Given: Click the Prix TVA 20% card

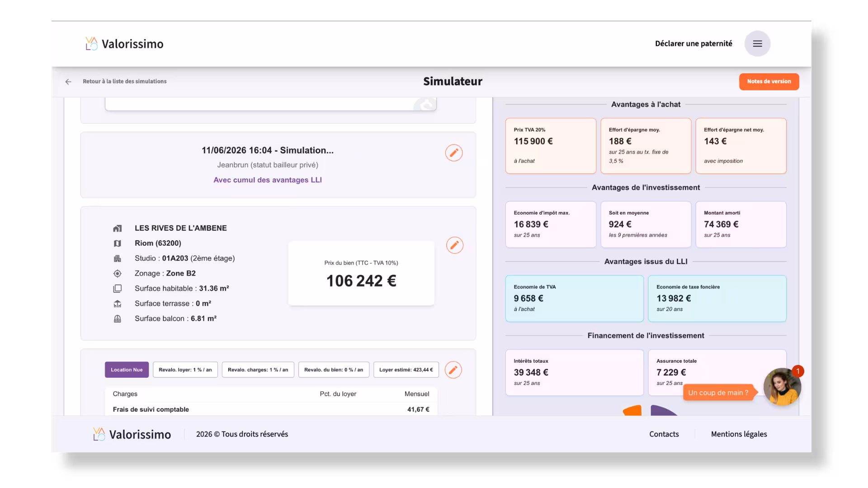Looking at the screenshot, I should point(551,146).
